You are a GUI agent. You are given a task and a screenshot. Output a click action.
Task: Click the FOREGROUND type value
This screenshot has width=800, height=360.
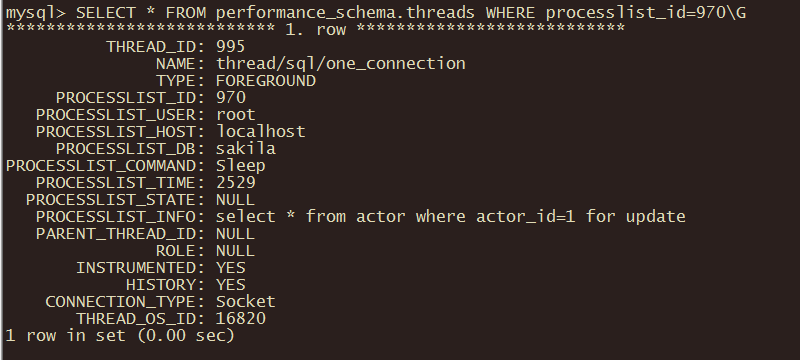point(266,81)
